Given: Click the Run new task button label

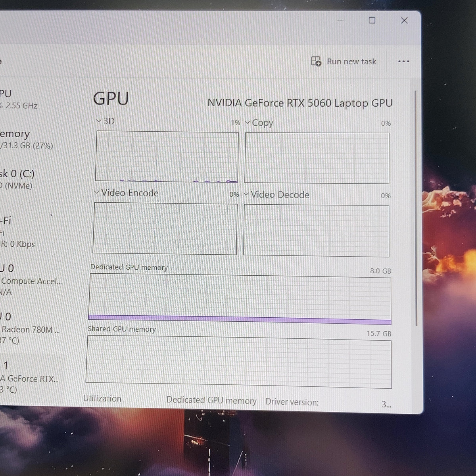Looking at the screenshot, I should click(x=351, y=61).
